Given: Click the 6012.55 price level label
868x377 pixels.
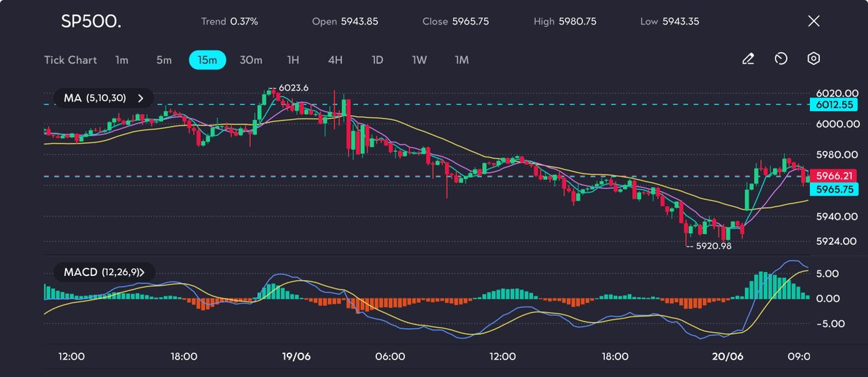Looking at the screenshot, I should pos(834,104).
